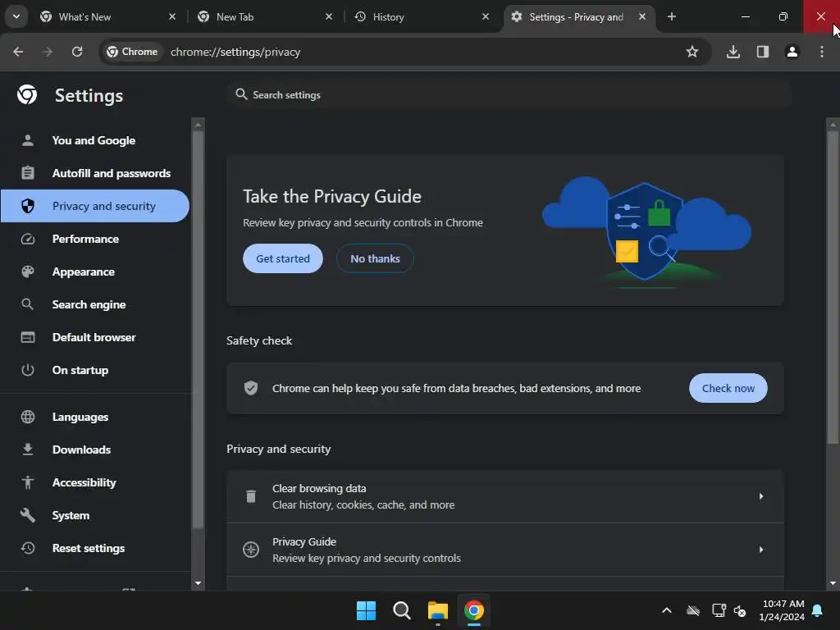
Task: Open the notification bell icon
Action: (818, 610)
